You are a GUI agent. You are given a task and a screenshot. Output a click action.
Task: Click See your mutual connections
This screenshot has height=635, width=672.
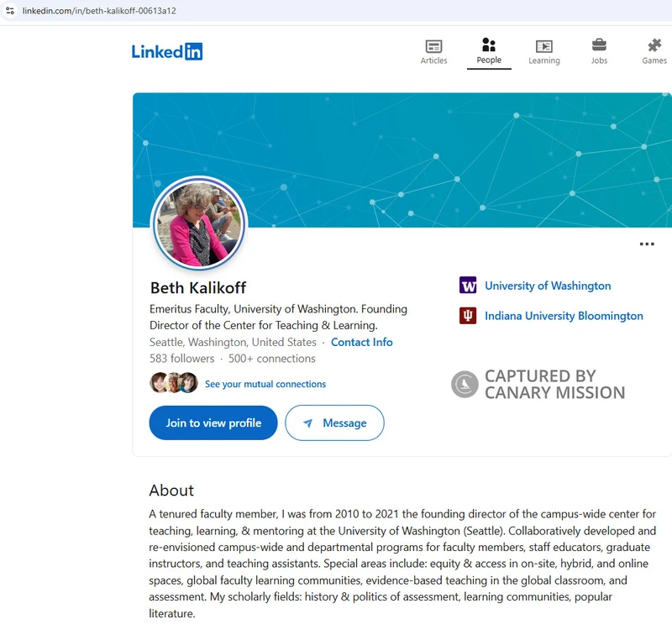[265, 384]
